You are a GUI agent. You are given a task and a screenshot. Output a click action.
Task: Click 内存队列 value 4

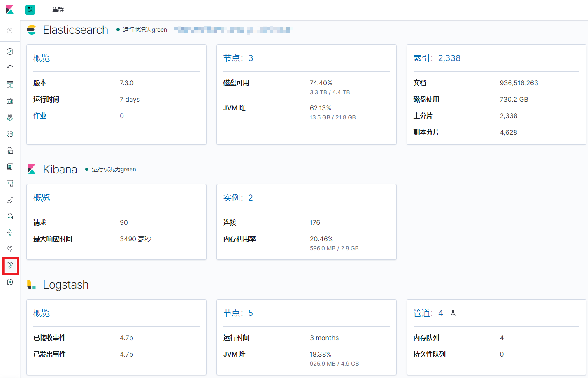[x=502, y=338]
